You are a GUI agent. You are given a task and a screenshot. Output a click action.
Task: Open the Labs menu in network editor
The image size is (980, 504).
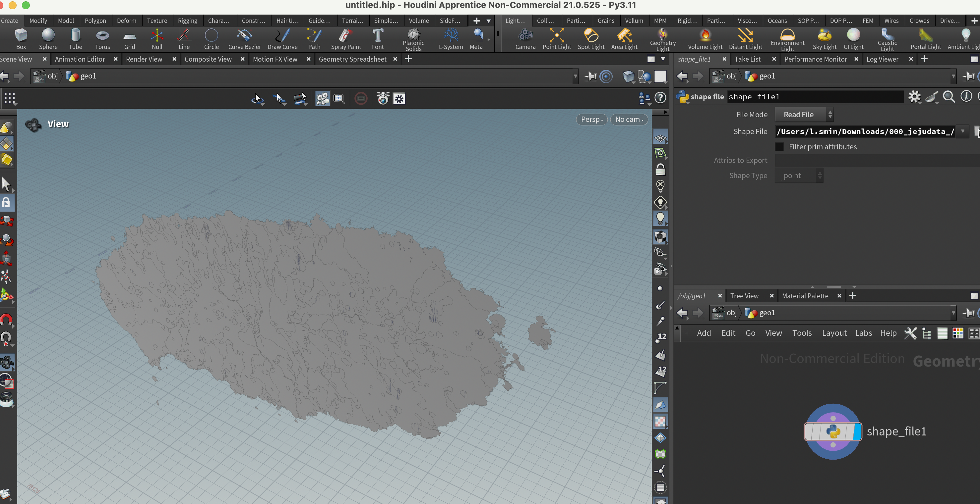(x=863, y=333)
